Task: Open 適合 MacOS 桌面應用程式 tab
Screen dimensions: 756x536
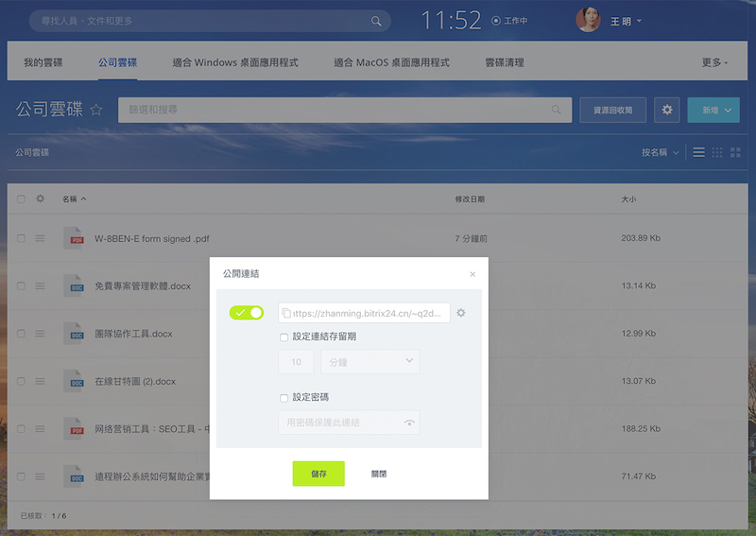Action: click(391, 62)
